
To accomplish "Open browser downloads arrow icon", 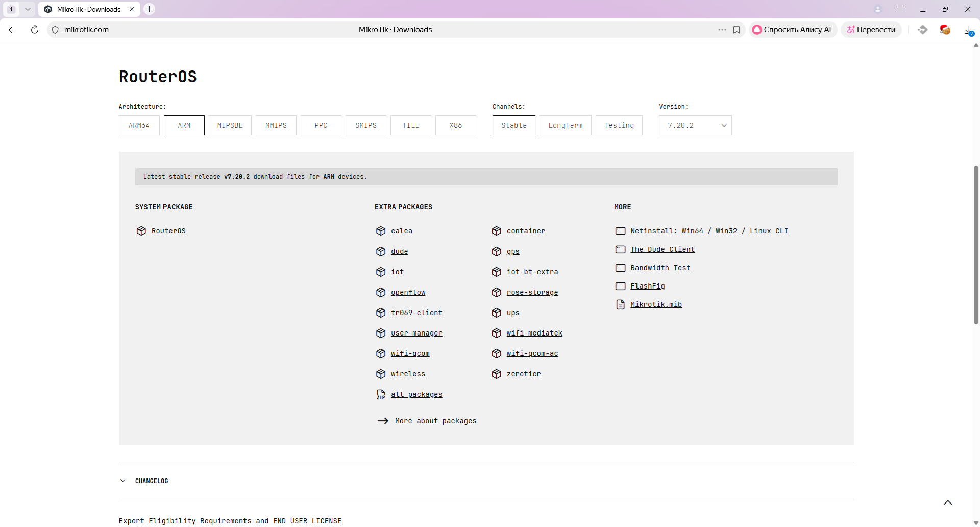I will (x=968, y=30).
